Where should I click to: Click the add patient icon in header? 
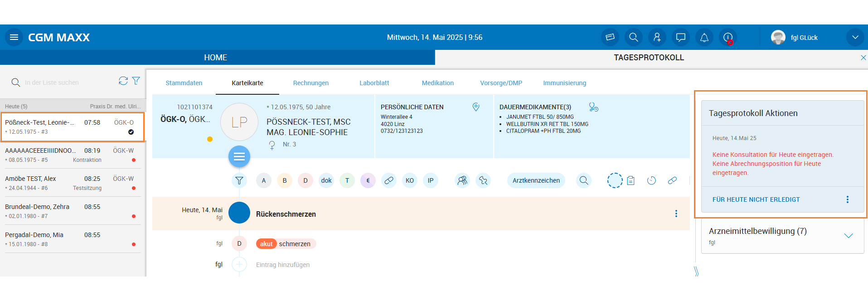pos(657,37)
